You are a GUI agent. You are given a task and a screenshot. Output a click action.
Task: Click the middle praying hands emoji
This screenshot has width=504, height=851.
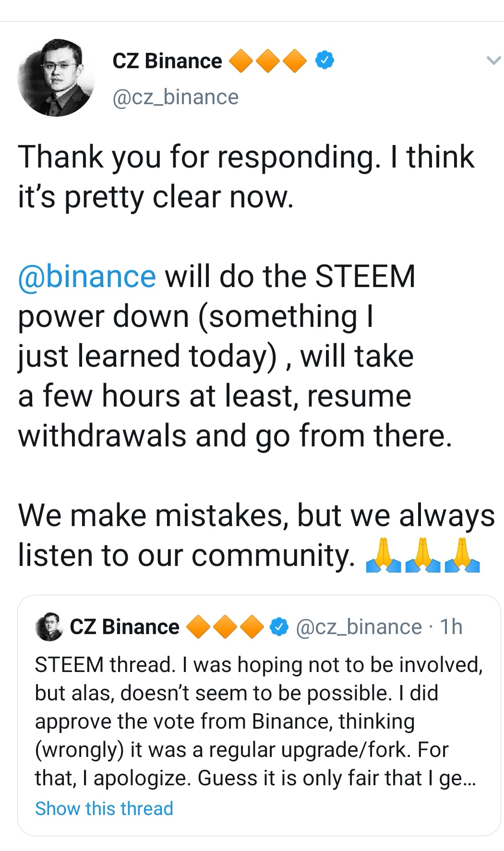(x=423, y=556)
